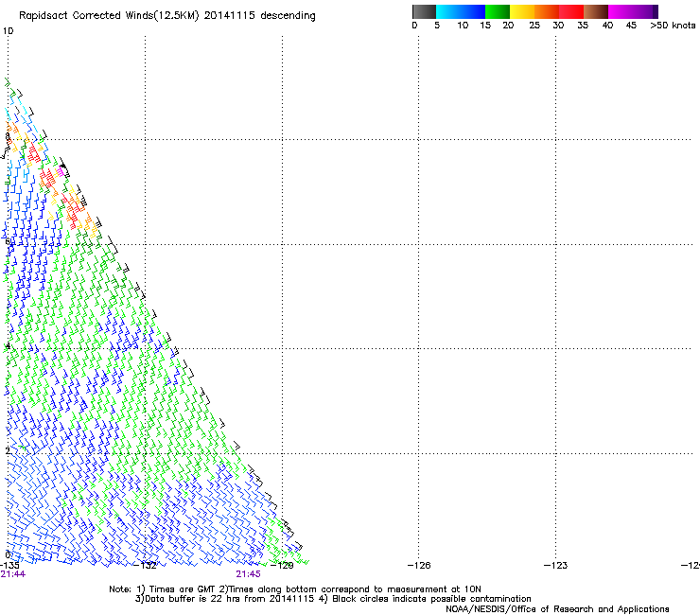Click the purple time stamp '21:44'
700x615 pixels.
coord(13,574)
